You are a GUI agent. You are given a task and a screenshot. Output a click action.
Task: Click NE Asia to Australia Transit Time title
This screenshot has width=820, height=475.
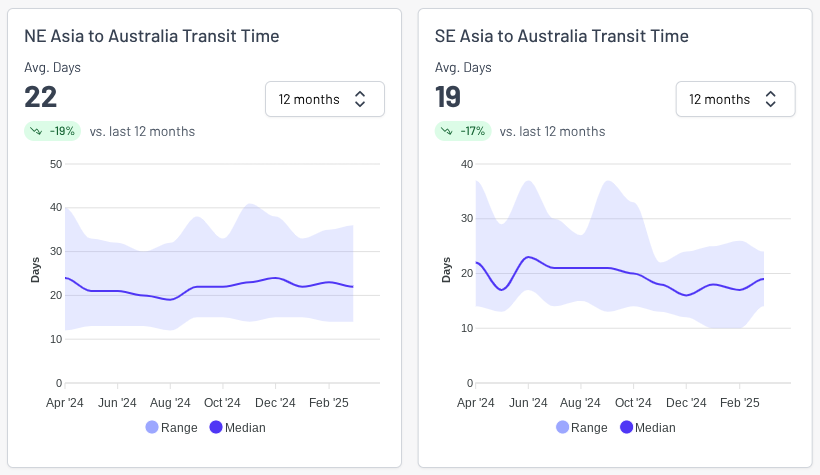(x=152, y=36)
